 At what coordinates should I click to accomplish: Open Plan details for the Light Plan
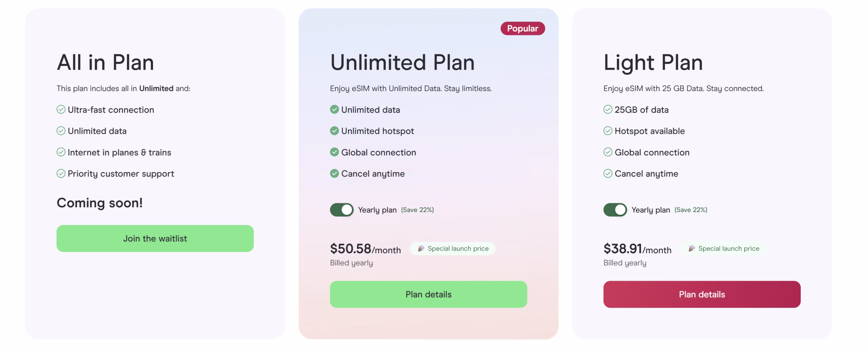(702, 294)
